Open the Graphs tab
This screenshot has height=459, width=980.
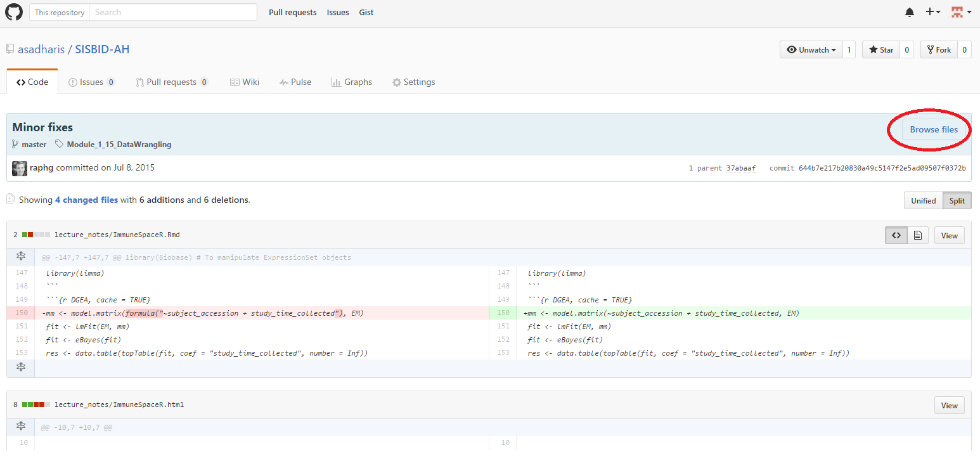(x=352, y=82)
